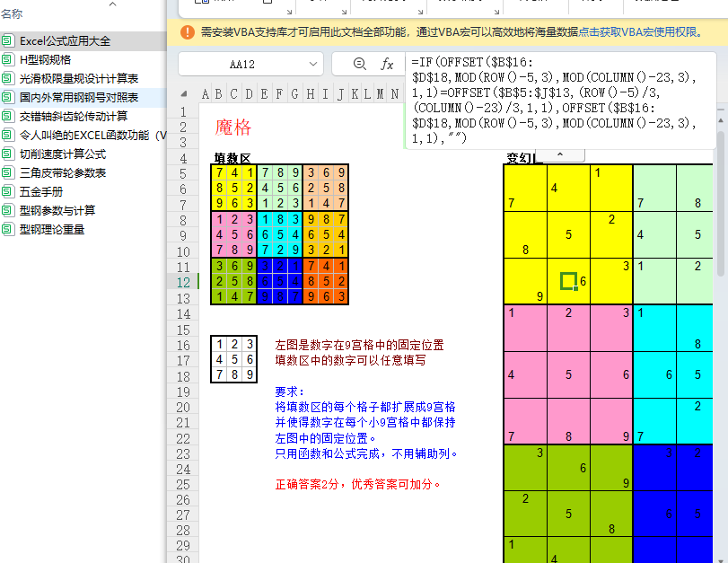The height and width of the screenshot is (563, 728).
Task: Click yellow cell 7 at top-left of 填数区
Action: 219,172
